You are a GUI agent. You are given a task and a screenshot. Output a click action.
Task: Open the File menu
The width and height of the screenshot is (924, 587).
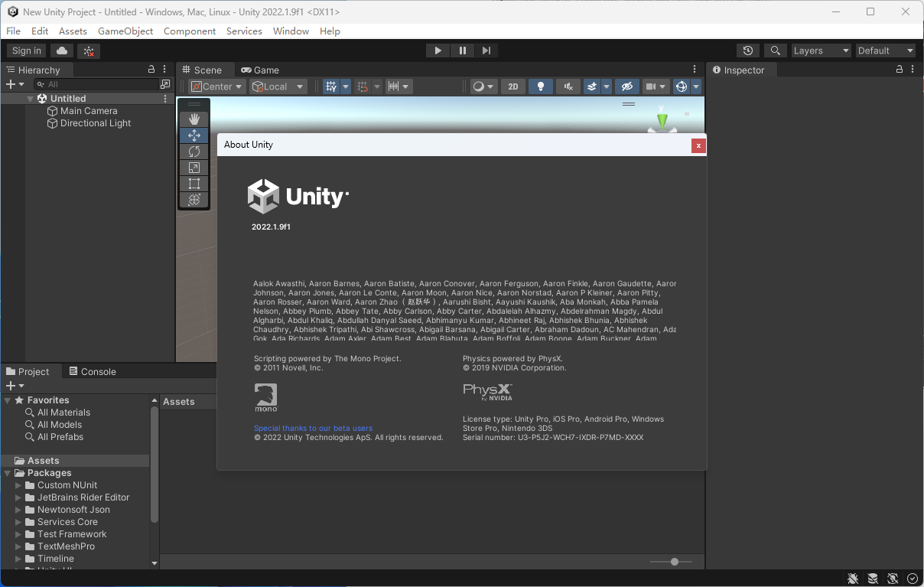[x=13, y=31]
